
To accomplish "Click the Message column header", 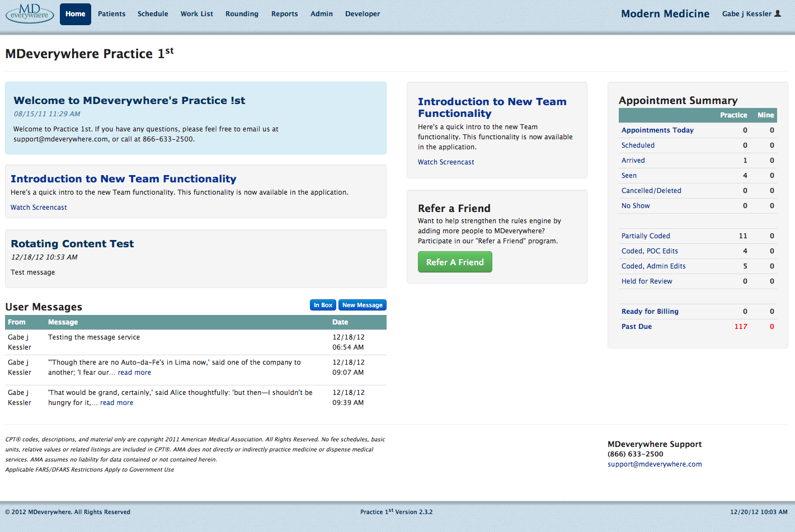I will click(x=63, y=322).
